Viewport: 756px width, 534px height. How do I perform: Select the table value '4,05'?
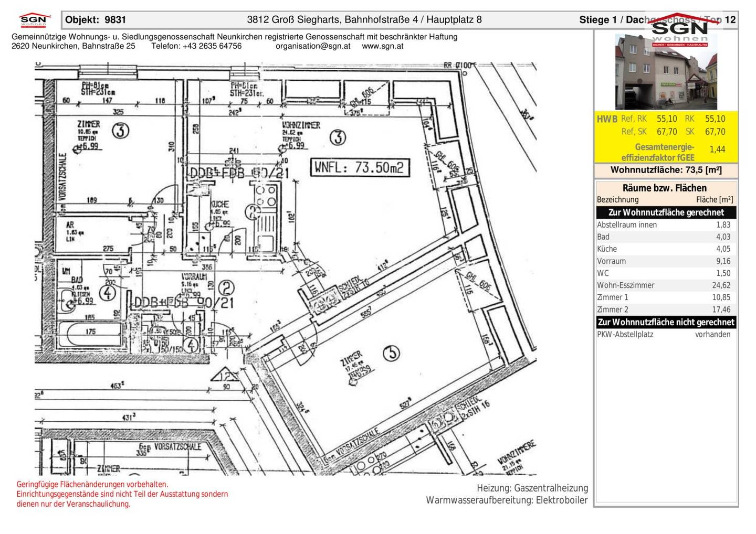[x=723, y=249]
